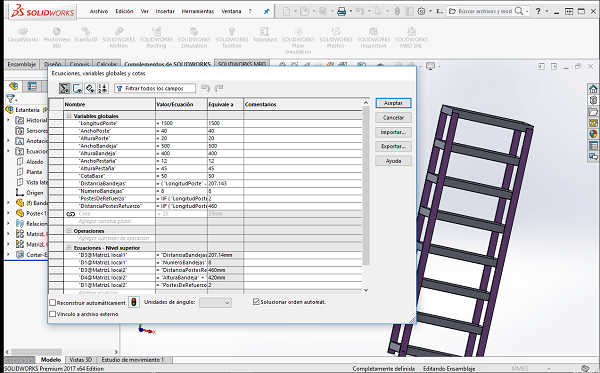Open the Archivo menu
Image resolution: width=600 pixels, height=373 pixels.
(x=99, y=11)
